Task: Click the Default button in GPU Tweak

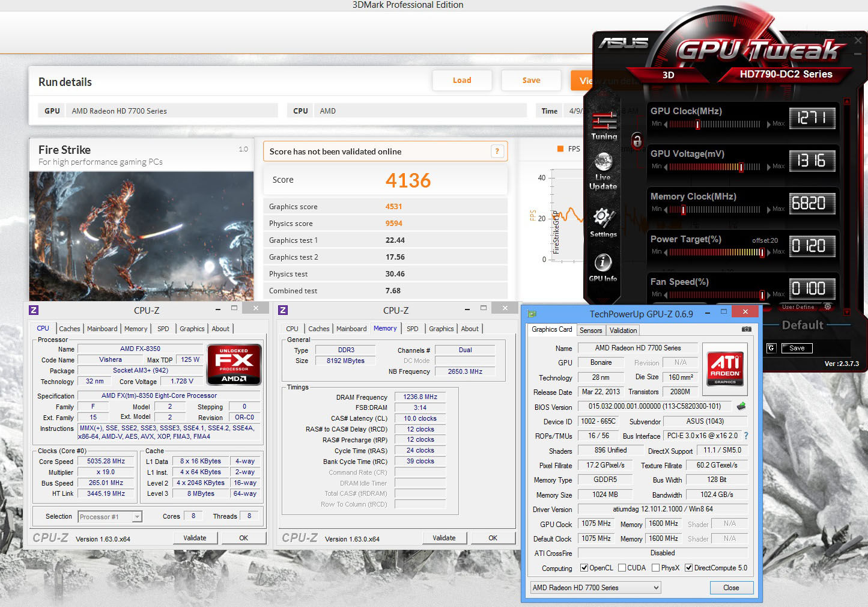Action: click(x=803, y=325)
